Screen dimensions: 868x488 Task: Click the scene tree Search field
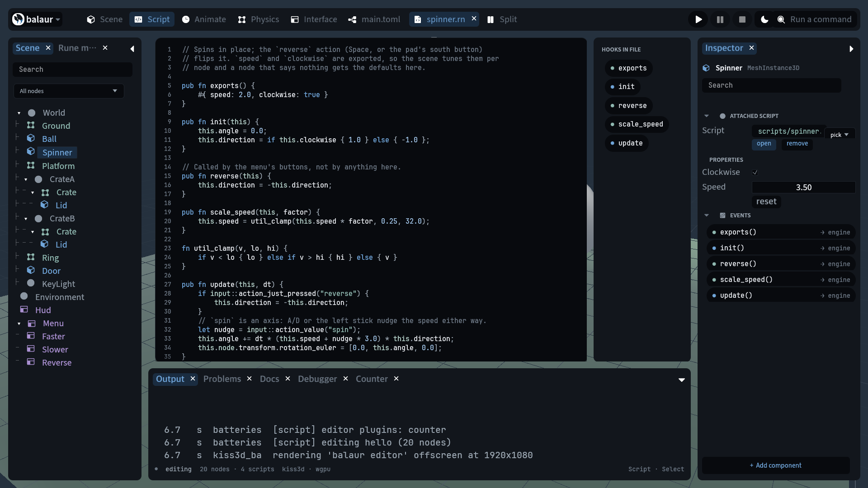[x=72, y=70]
